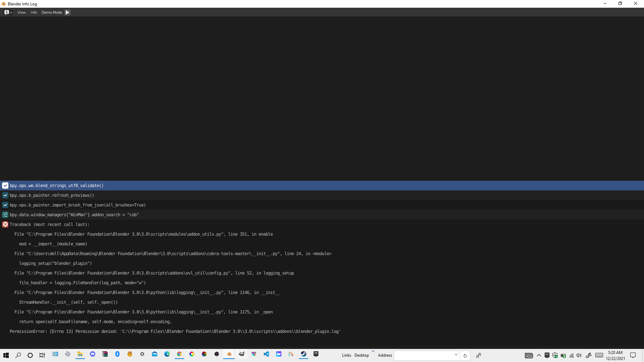644x362 pixels.
Task: Click the script icon beside addon_search log entry
Action: point(5,215)
